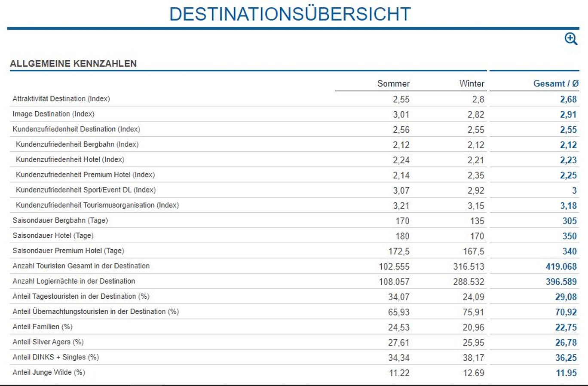Click the total tourists value 419.068
Image resolution: width=588 pixels, height=386 pixels.
point(561,267)
